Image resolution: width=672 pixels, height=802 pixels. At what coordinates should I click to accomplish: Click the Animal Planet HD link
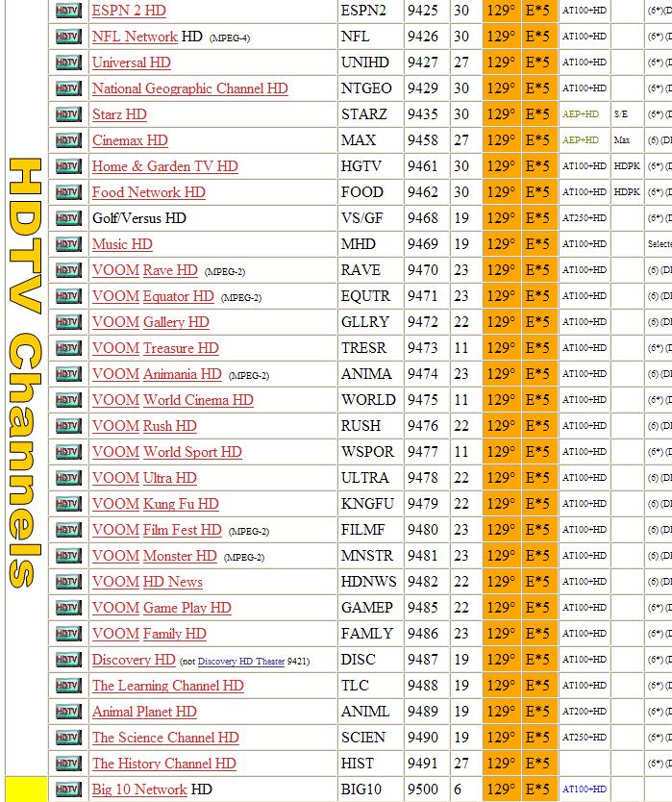[x=144, y=712]
